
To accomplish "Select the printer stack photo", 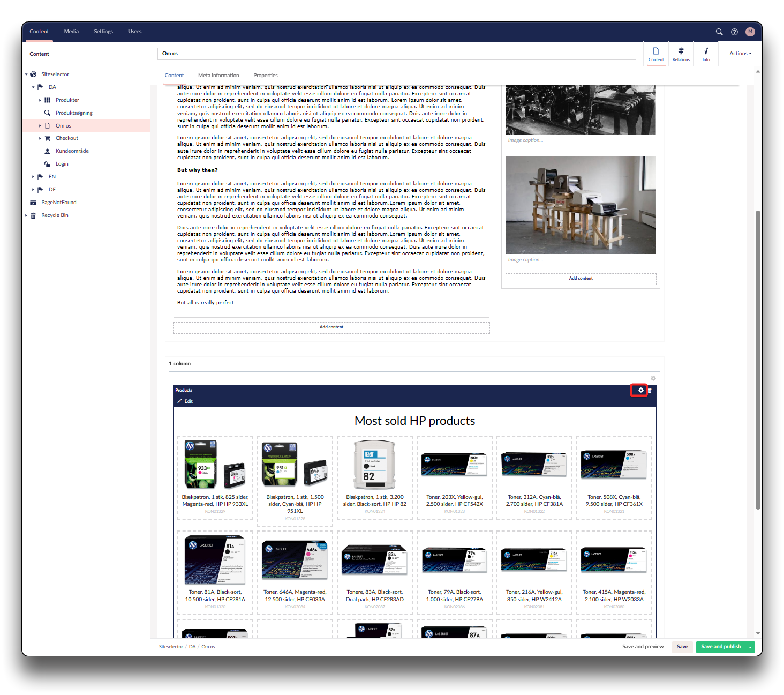I will point(581,205).
